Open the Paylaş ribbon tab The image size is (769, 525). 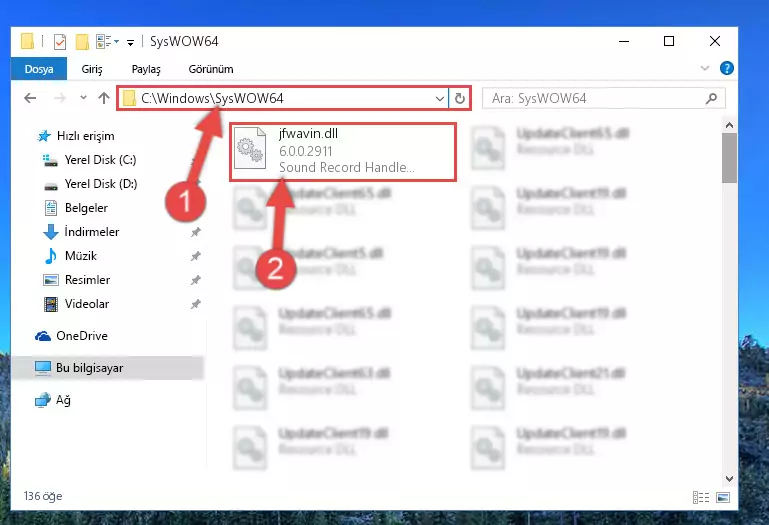pos(146,69)
